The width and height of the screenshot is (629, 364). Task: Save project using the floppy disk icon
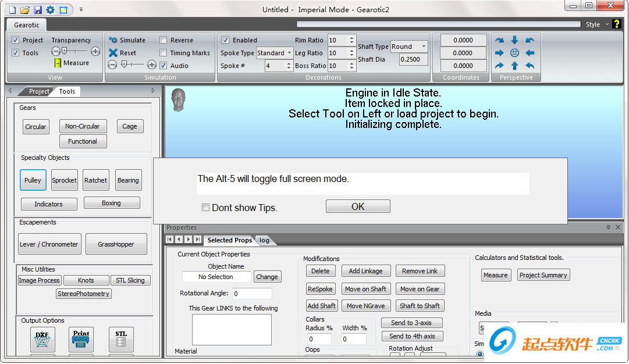coord(38,10)
